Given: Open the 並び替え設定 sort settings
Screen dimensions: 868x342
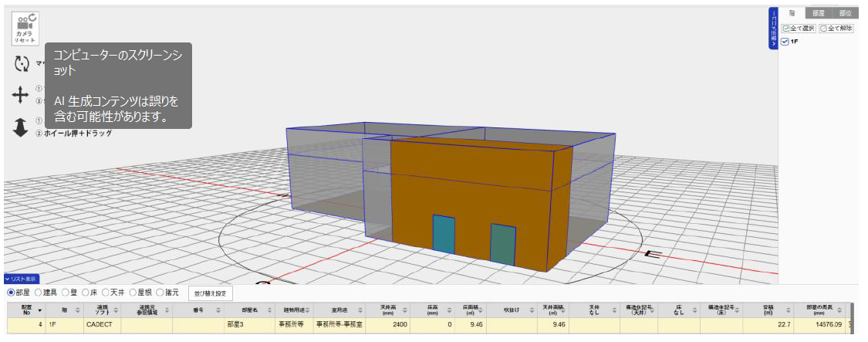Looking at the screenshot, I should [210, 293].
